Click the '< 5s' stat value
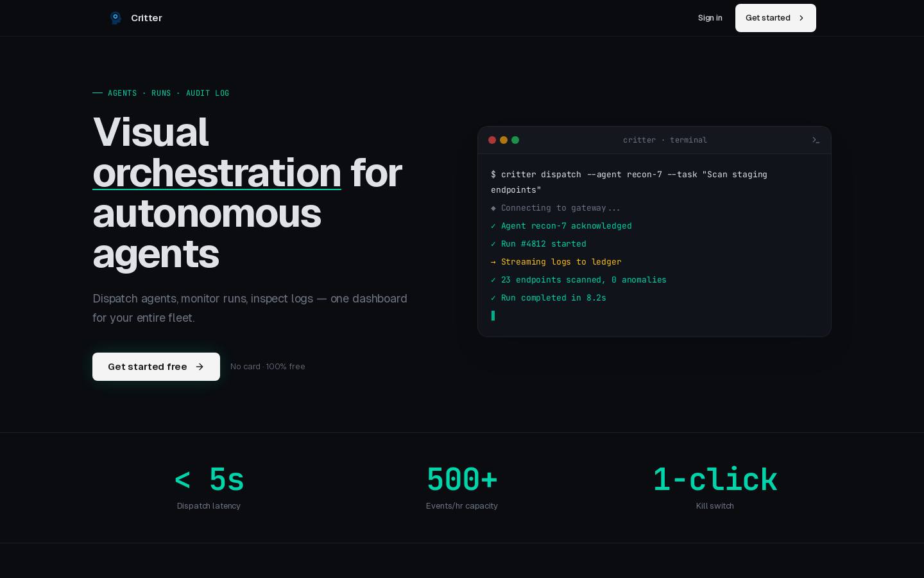This screenshot has width=924, height=578. pyautogui.click(x=209, y=480)
